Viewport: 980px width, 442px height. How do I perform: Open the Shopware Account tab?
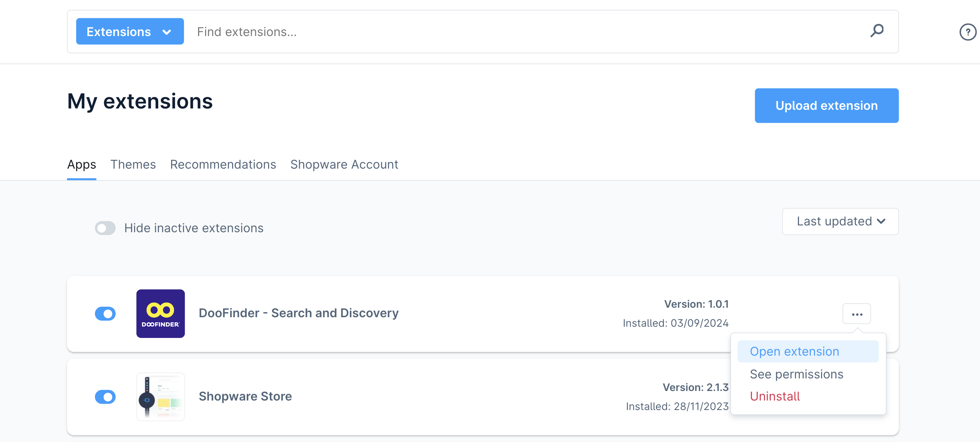click(344, 165)
